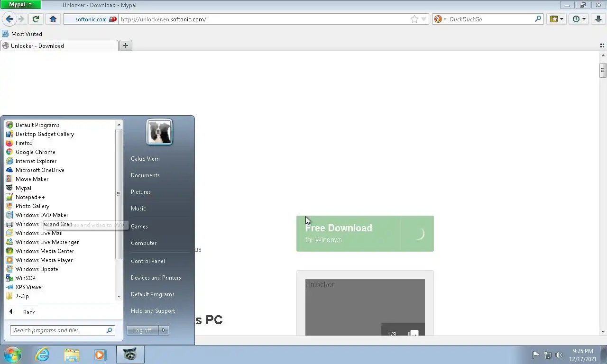This screenshot has width=607, height=364.
Task: Open Windows Explorer on the taskbar
Action: coord(72,355)
